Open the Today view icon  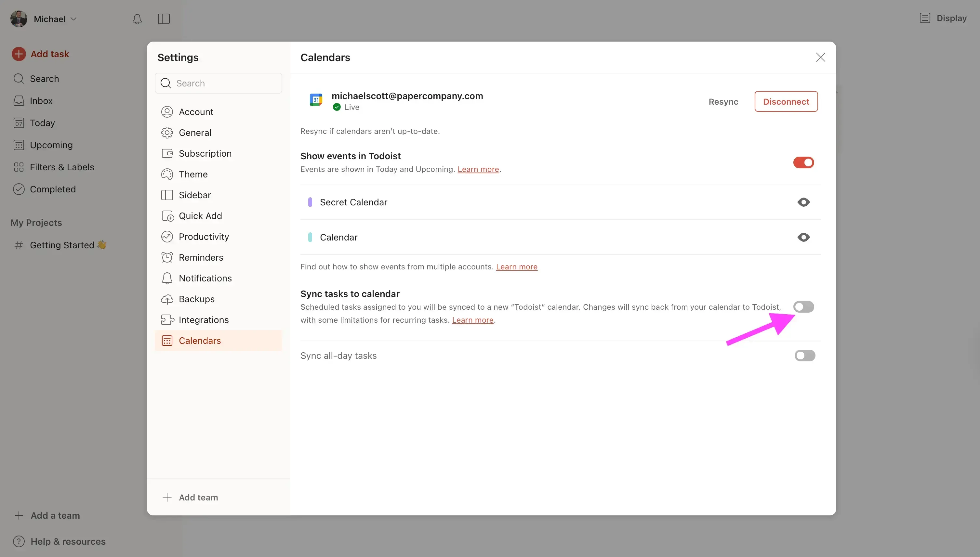click(19, 123)
